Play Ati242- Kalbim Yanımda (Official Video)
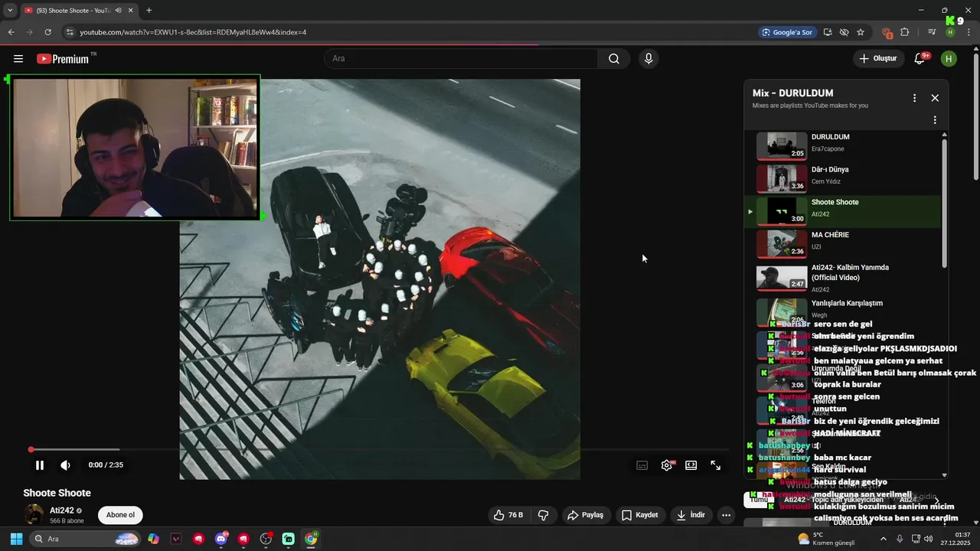This screenshot has width=980, height=551. pyautogui.click(x=842, y=278)
